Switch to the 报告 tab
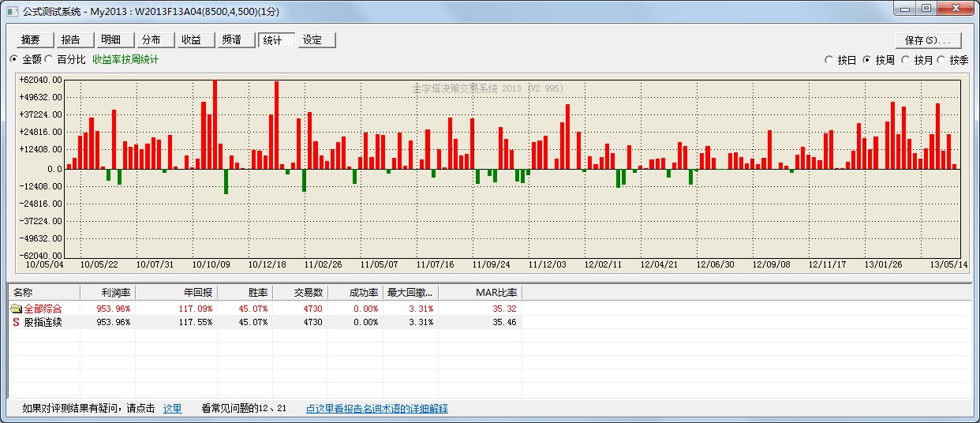 [x=72, y=40]
